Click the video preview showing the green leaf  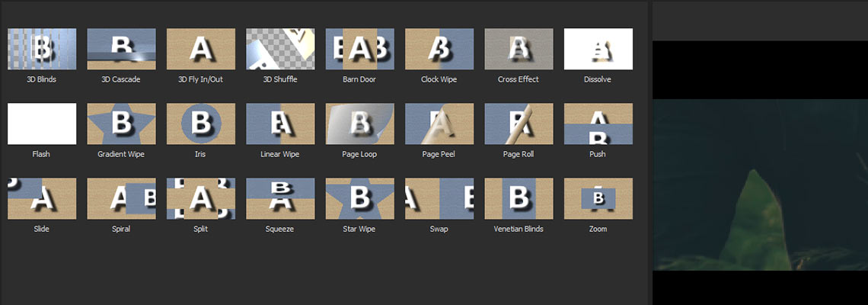pyautogui.click(x=760, y=185)
